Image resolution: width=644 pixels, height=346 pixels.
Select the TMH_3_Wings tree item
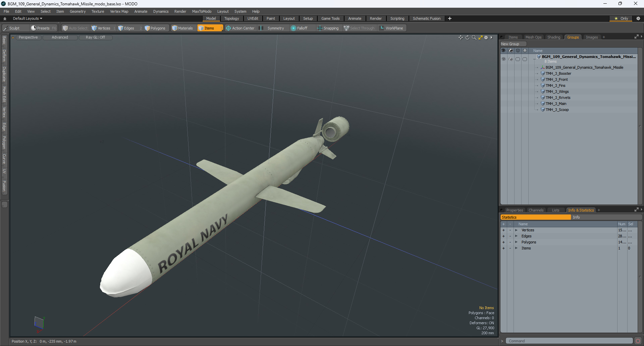[x=557, y=92]
